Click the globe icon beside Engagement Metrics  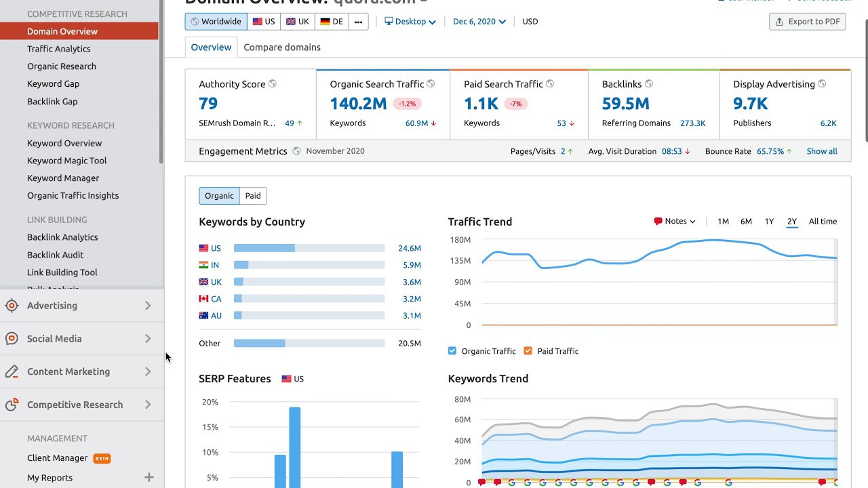point(296,151)
